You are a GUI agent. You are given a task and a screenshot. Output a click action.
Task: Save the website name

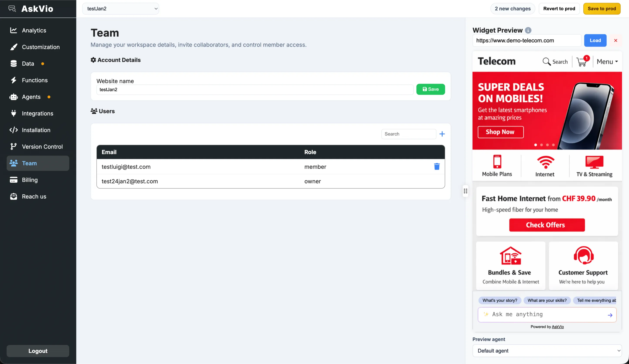tap(430, 89)
